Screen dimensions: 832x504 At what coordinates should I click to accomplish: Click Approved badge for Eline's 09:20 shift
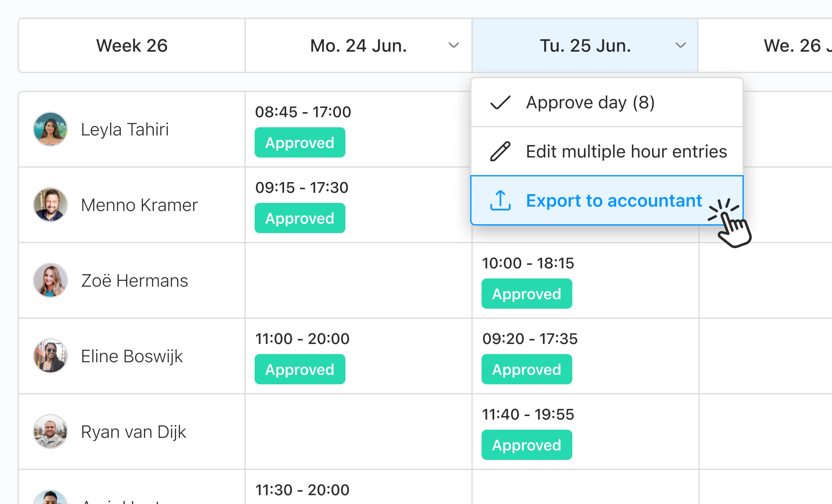coord(527,369)
